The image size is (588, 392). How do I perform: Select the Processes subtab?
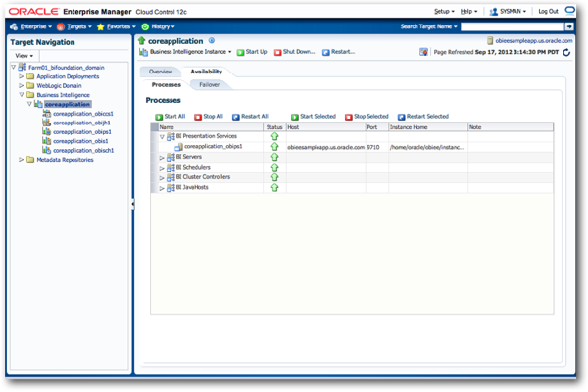click(x=167, y=85)
